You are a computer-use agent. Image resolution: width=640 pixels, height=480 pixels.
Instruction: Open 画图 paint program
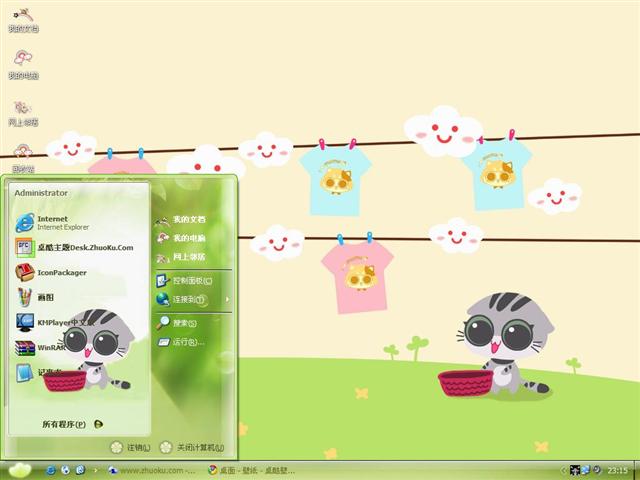(35, 297)
